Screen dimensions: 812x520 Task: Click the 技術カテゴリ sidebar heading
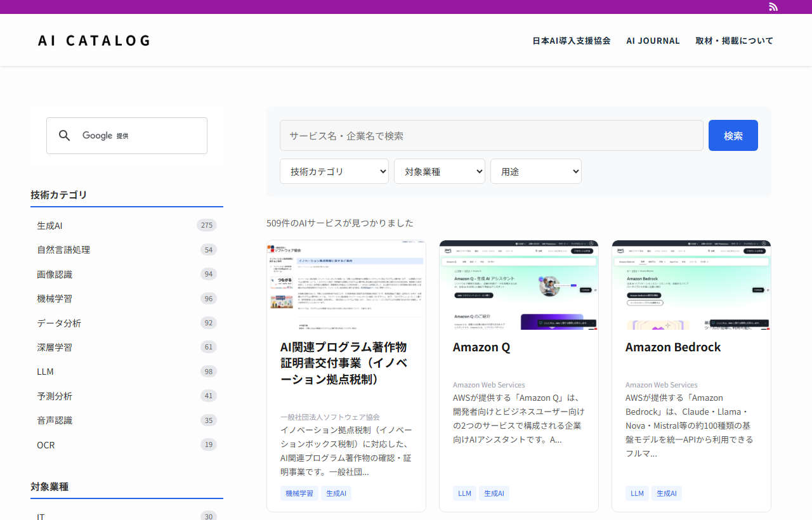click(59, 195)
